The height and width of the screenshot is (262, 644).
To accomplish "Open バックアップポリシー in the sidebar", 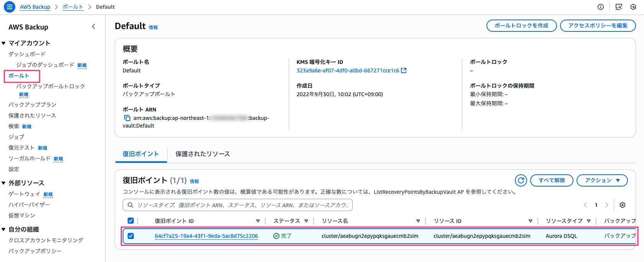I will point(35,251).
